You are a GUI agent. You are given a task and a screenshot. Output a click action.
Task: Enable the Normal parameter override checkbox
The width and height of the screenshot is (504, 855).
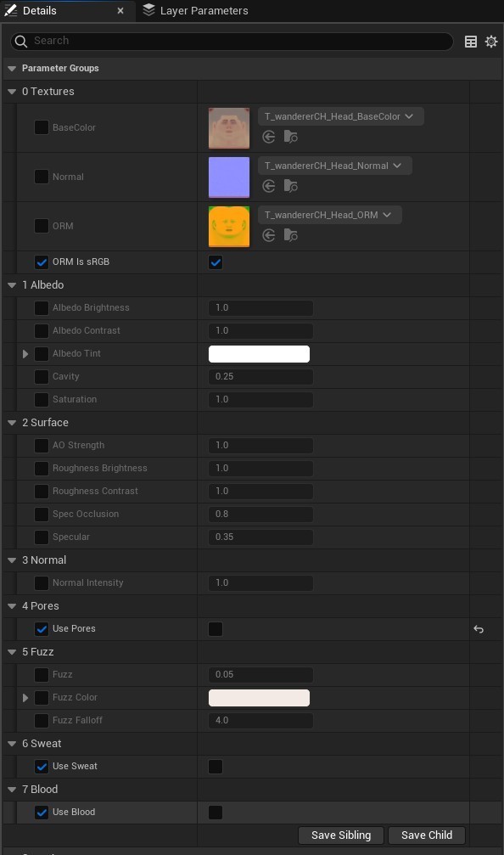click(x=42, y=177)
